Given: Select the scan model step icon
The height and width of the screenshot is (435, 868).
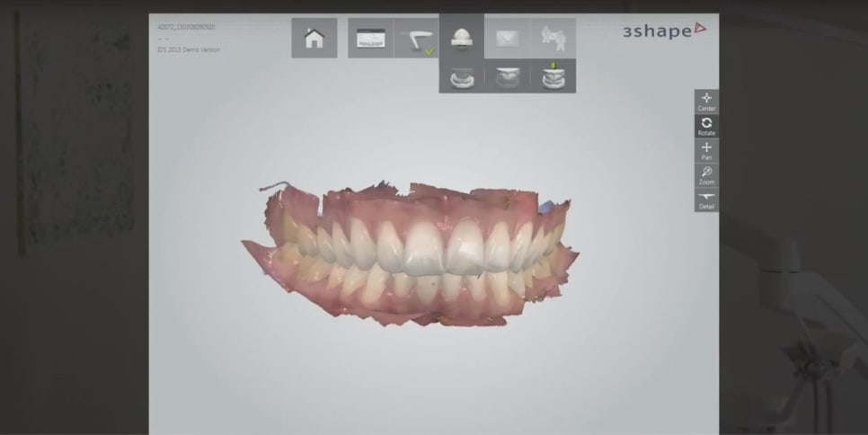Looking at the screenshot, I should (x=461, y=37).
